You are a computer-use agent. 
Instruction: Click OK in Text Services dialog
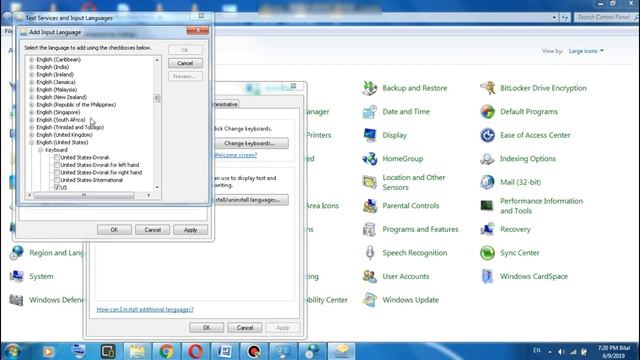[x=114, y=230]
